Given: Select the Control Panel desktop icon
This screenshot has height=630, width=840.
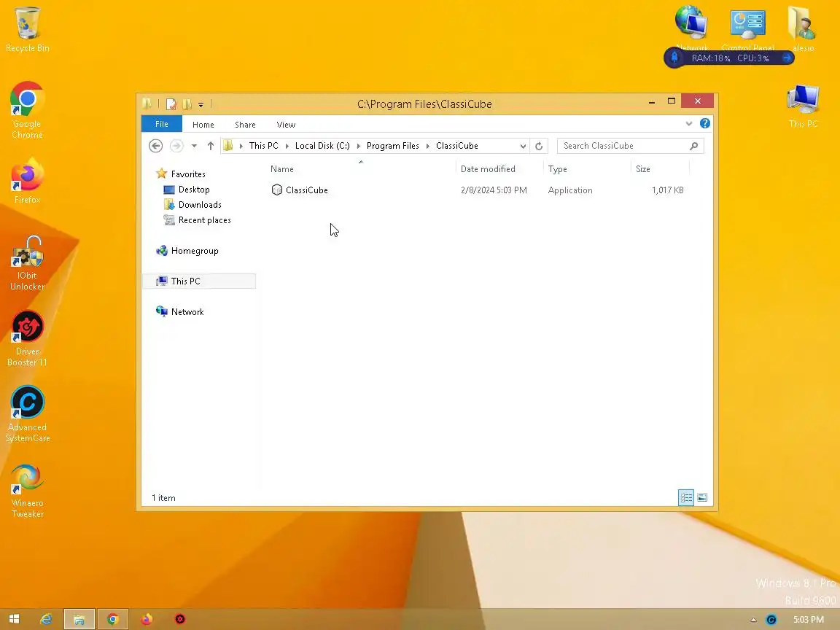Looking at the screenshot, I should click(x=748, y=28).
